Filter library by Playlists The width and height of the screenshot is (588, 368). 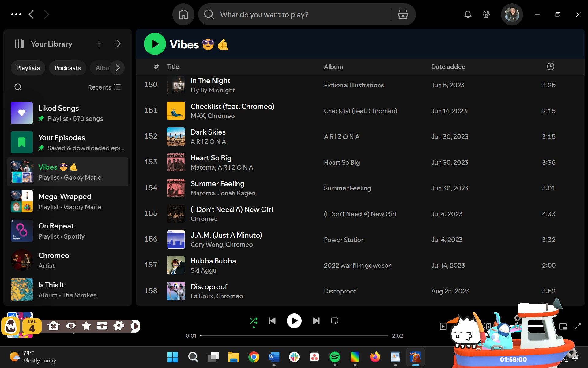tap(28, 68)
